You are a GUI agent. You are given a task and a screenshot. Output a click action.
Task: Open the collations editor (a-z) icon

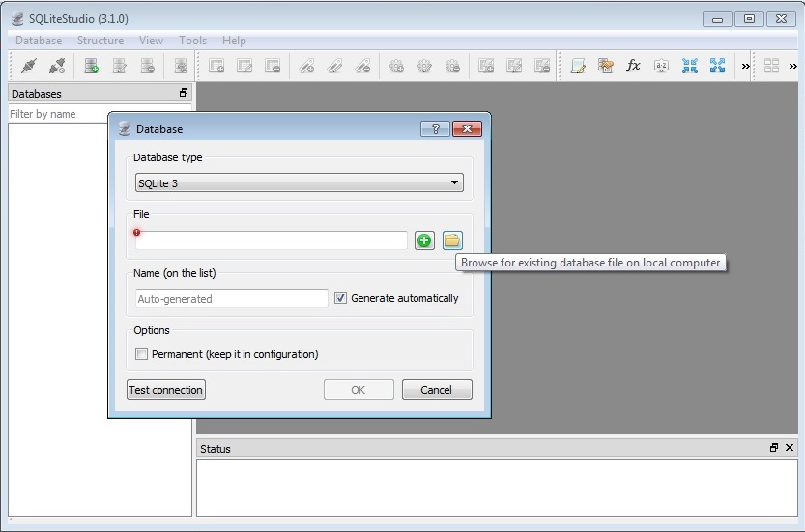click(661, 66)
